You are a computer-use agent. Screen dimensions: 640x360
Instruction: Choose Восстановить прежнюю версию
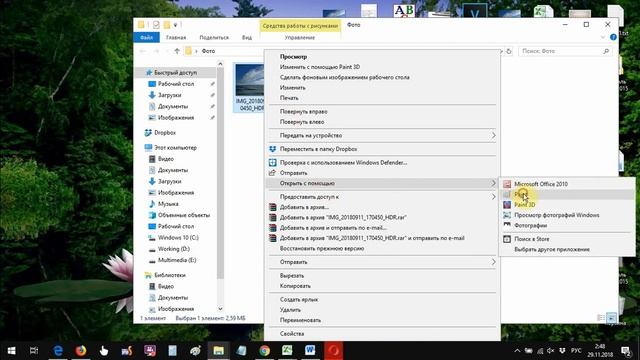click(x=322, y=248)
